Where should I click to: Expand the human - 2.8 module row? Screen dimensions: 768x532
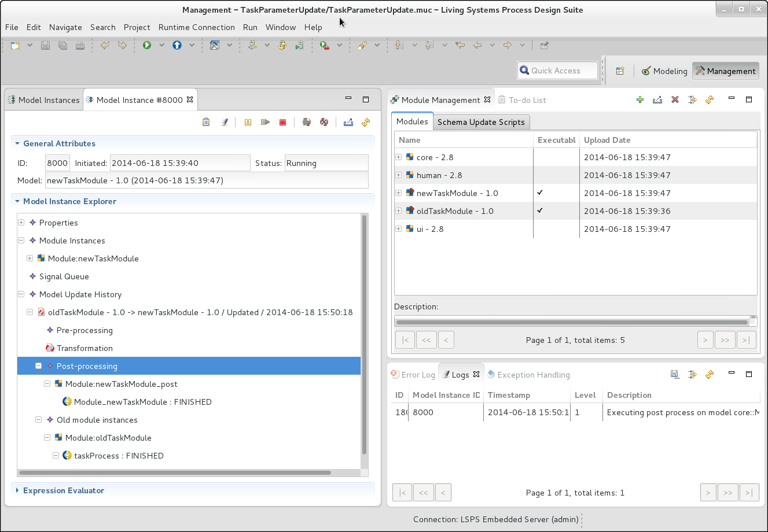pyautogui.click(x=399, y=175)
